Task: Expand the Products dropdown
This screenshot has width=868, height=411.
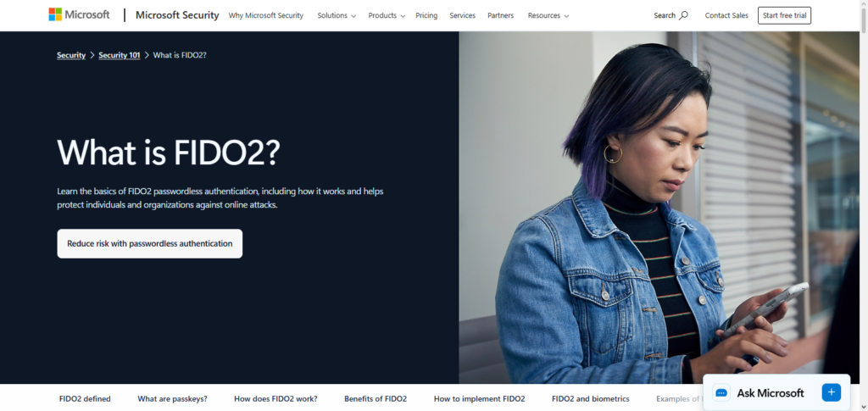Action: tap(387, 15)
